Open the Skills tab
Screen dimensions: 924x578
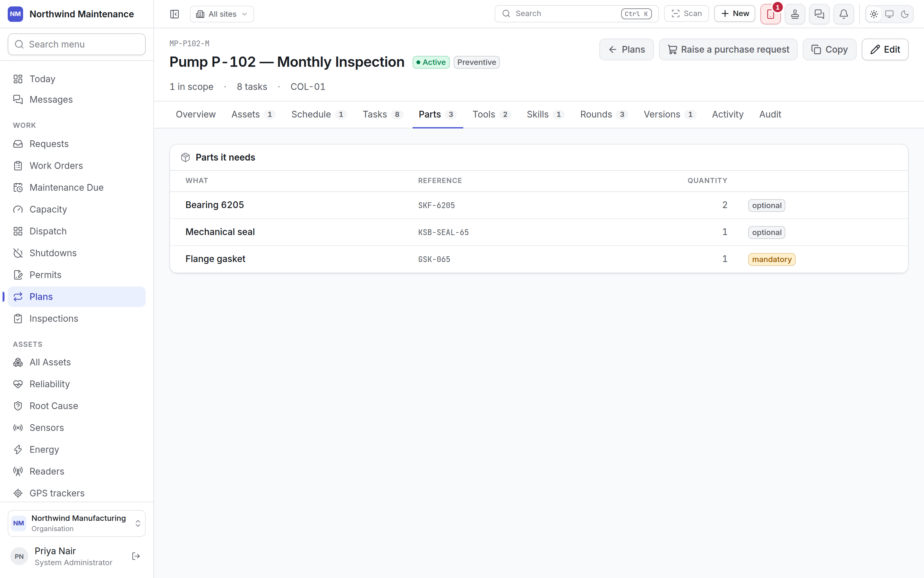pos(545,114)
